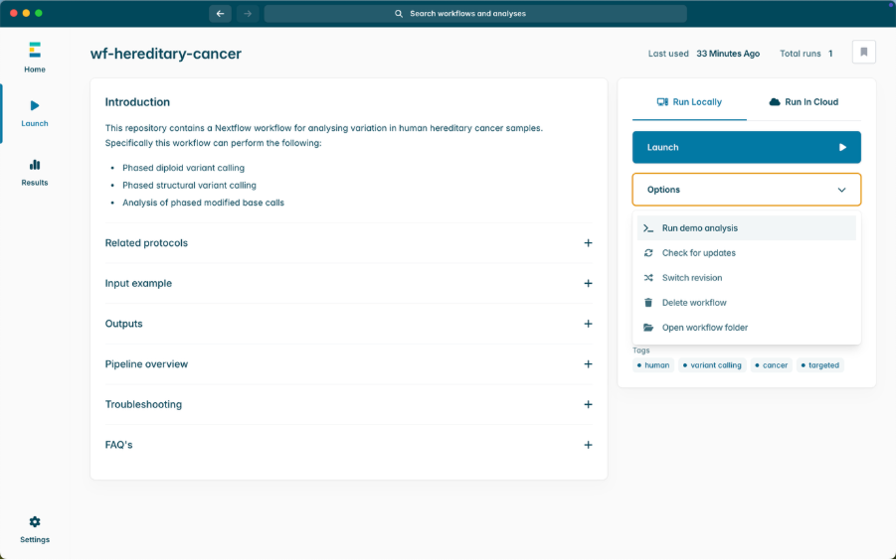Click the human tag
This screenshot has height=560, width=896.
653,365
